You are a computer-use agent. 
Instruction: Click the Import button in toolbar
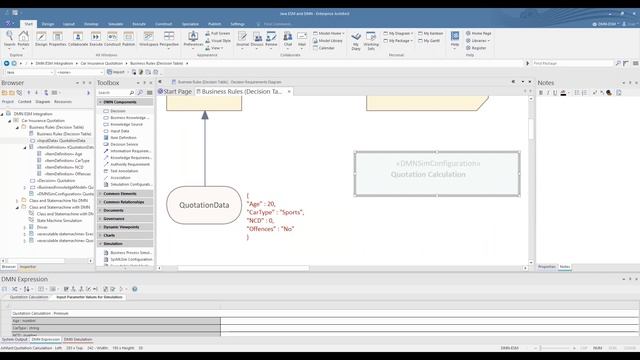click(x=116, y=72)
